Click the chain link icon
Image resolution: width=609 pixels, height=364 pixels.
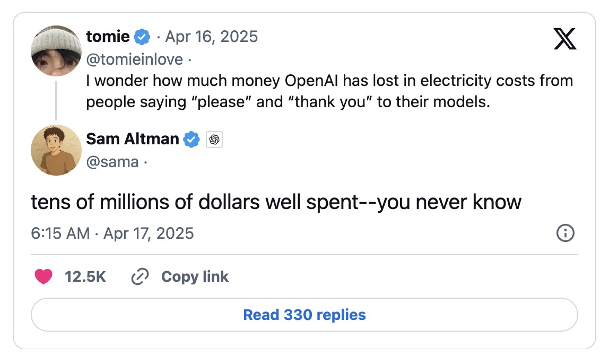[x=140, y=276]
